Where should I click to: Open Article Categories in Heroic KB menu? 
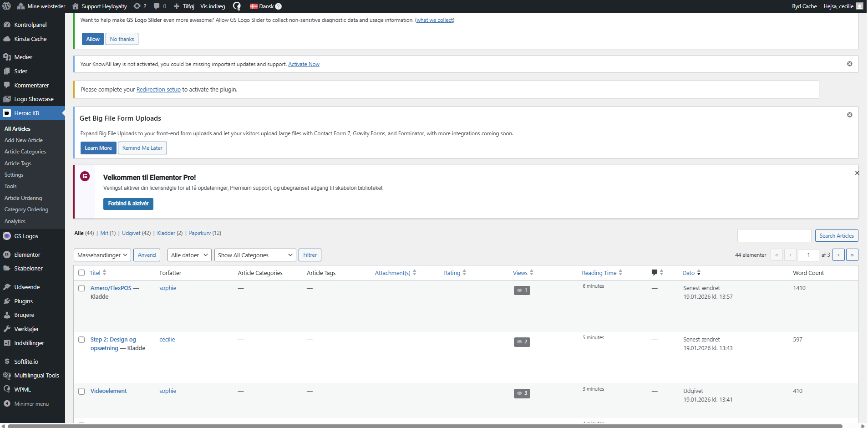25,152
